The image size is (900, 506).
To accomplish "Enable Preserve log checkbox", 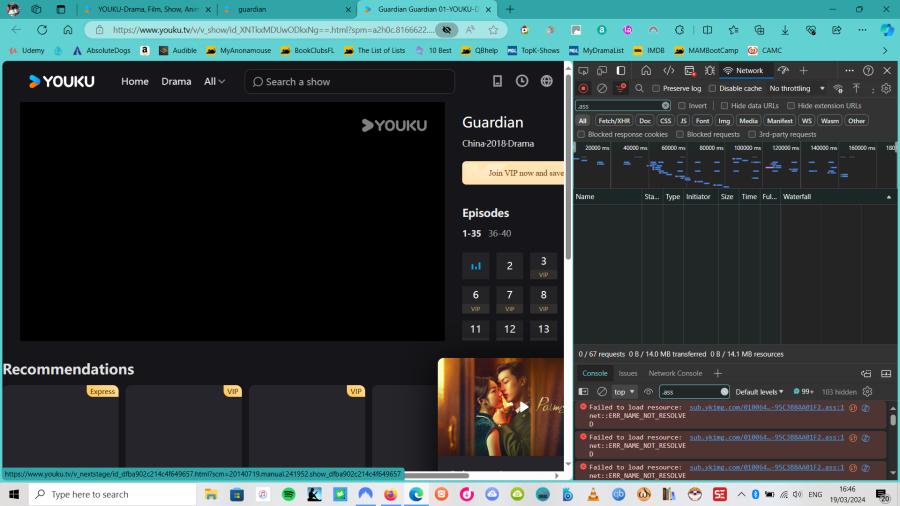I will click(x=656, y=89).
